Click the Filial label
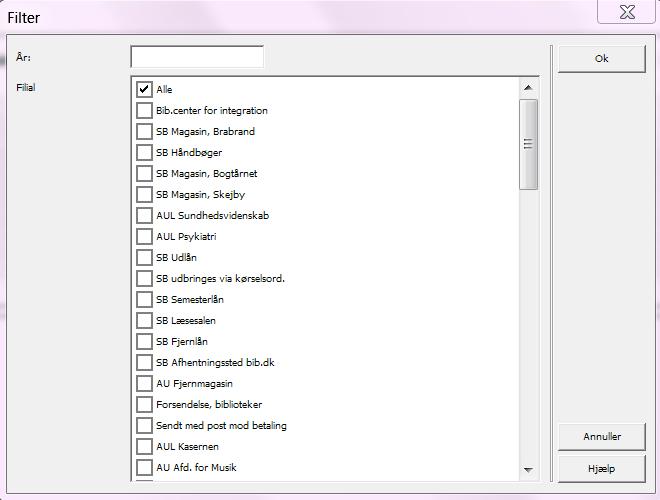The width and height of the screenshot is (660, 500). [x=26, y=88]
